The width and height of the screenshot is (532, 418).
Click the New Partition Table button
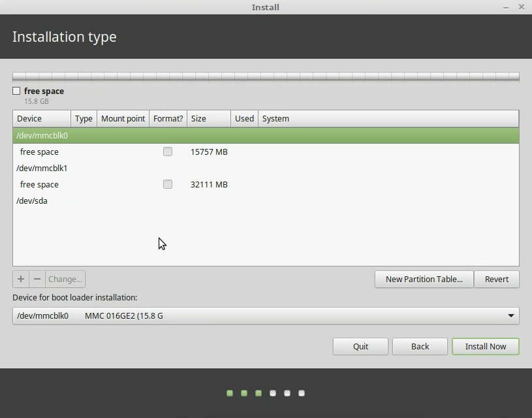tap(424, 279)
